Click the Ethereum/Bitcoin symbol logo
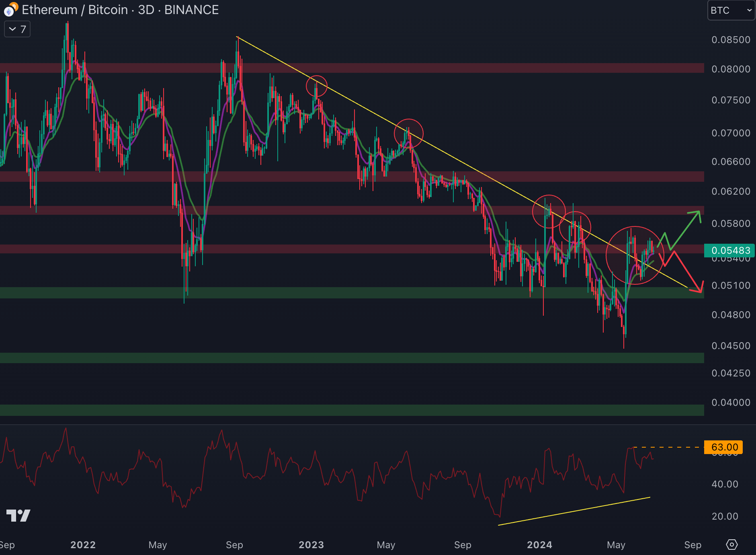The width and height of the screenshot is (756, 555). click(10, 10)
